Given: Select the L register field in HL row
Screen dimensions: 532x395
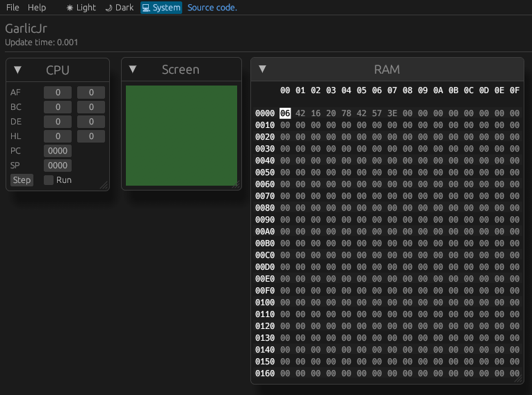Looking at the screenshot, I should coord(91,136).
